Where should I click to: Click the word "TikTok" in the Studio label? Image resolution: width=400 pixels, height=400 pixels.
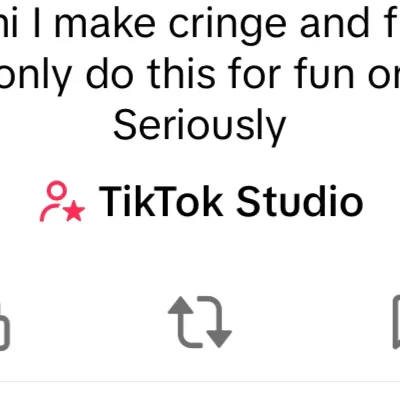(161, 201)
